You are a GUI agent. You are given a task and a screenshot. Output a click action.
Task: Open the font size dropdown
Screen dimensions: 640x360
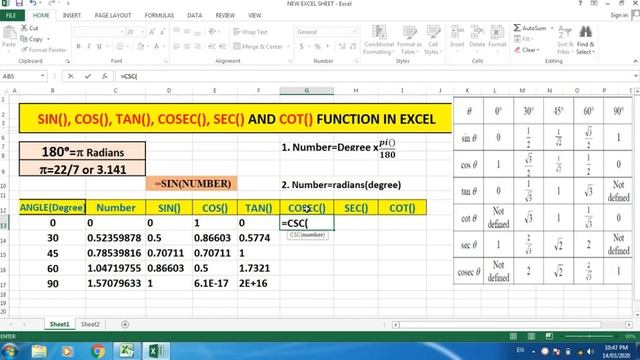click(x=142, y=32)
